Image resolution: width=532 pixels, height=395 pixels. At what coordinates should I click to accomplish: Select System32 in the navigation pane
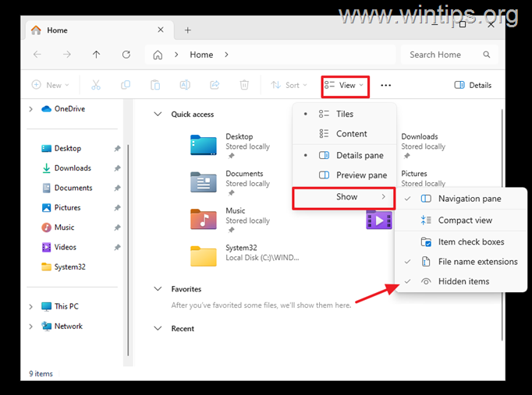coord(69,267)
